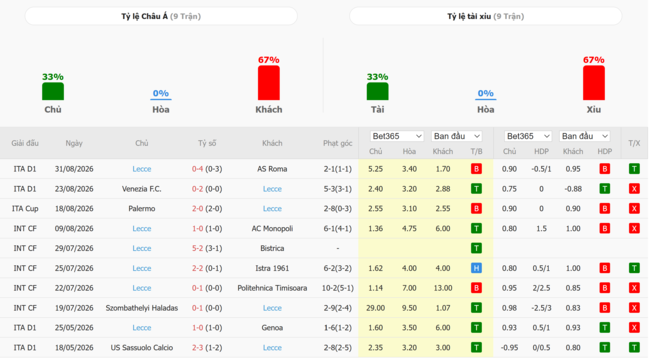This screenshot has height=362, width=650.
Task: Click the 0-4 score against AS Roma
Action: coord(197,169)
